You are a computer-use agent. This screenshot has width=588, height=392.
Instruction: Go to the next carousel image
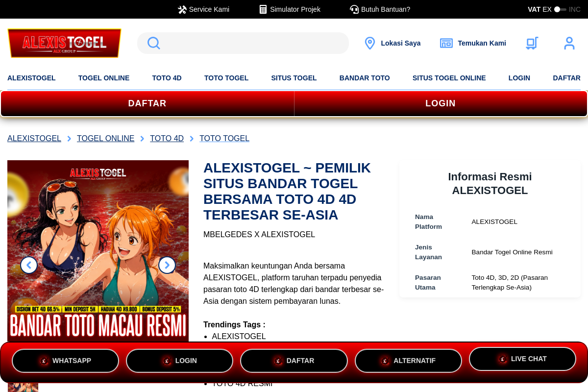click(x=167, y=265)
